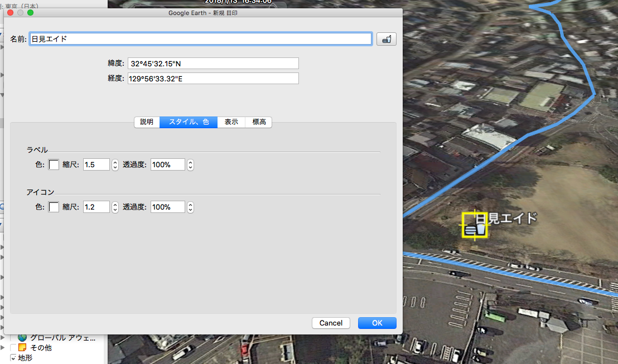Screen dimensions: 618x364
Task: Adjust the icon 透過度 opacity stepper
Action: [x=190, y=207]
